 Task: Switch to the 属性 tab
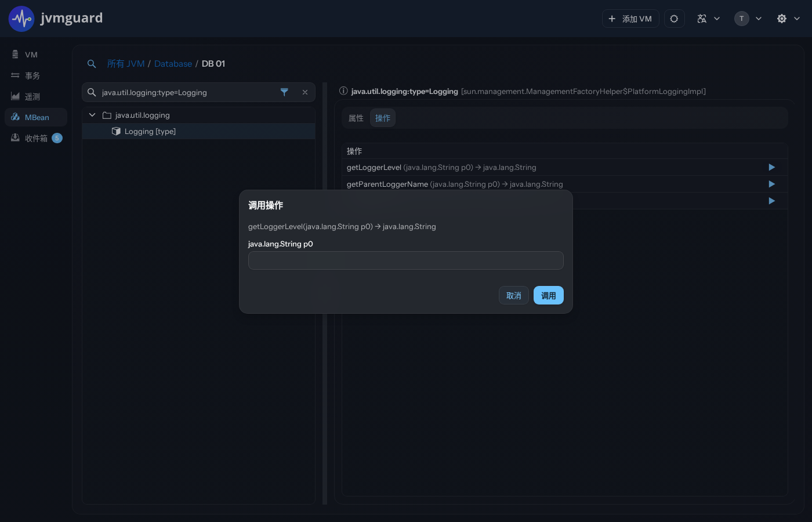point(356,118)
